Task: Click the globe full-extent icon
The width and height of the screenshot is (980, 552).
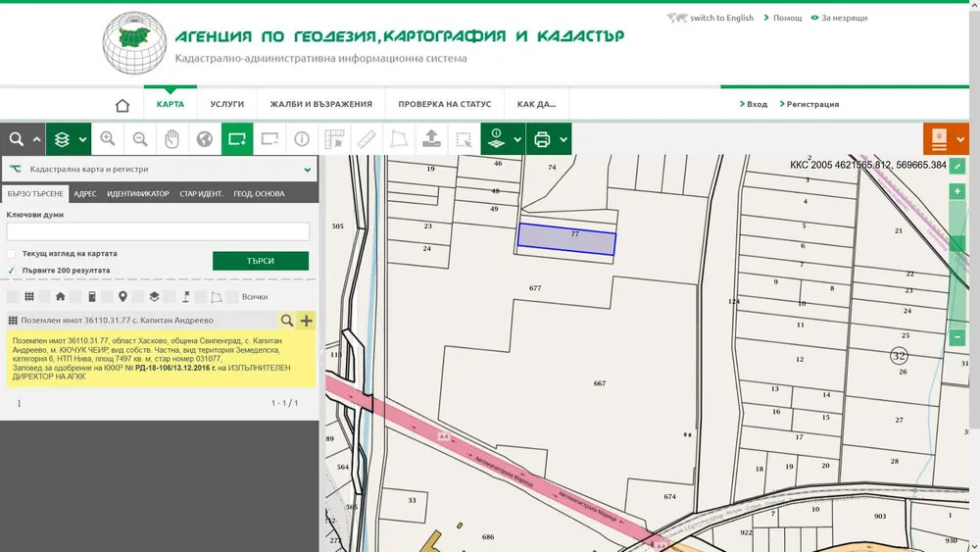Action: point(205,139)
